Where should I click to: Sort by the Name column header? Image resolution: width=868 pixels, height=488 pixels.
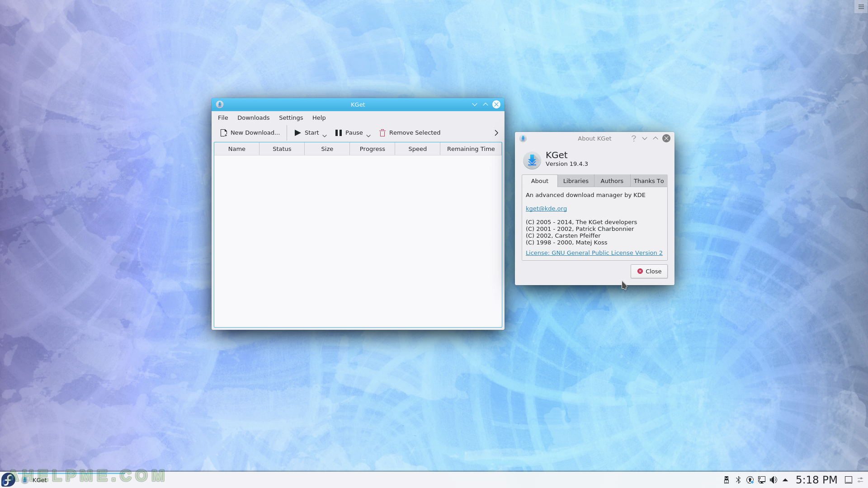(x=237, y=149)
